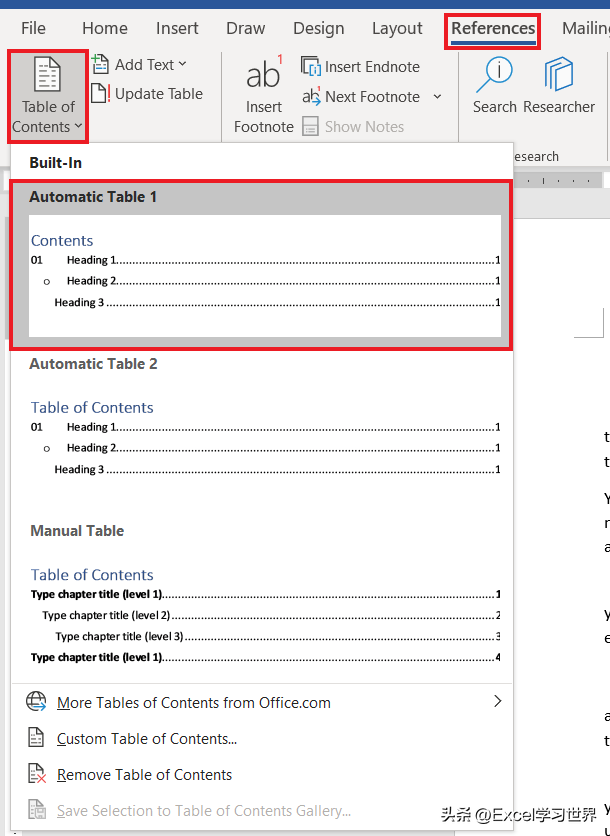Choose Custom Table of Contents option
This screenshot has width=610, height=836.
pos(146,739)
